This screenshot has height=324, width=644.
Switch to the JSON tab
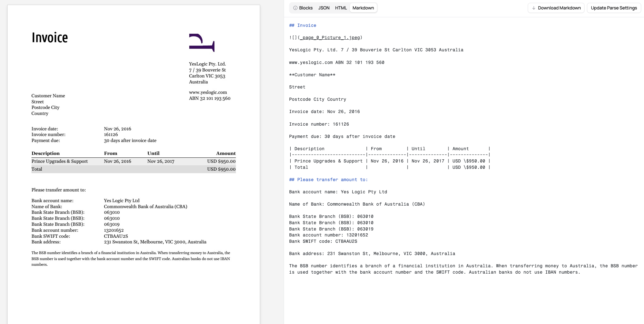tap(324, 8)
